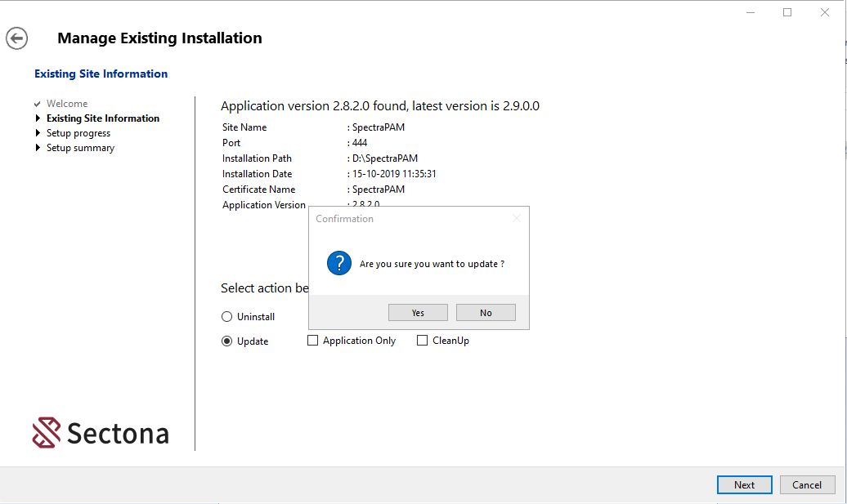This screenshot has width=847, height=504.
Task: Enable the Application Only checkbox
Action: (312, 341)
